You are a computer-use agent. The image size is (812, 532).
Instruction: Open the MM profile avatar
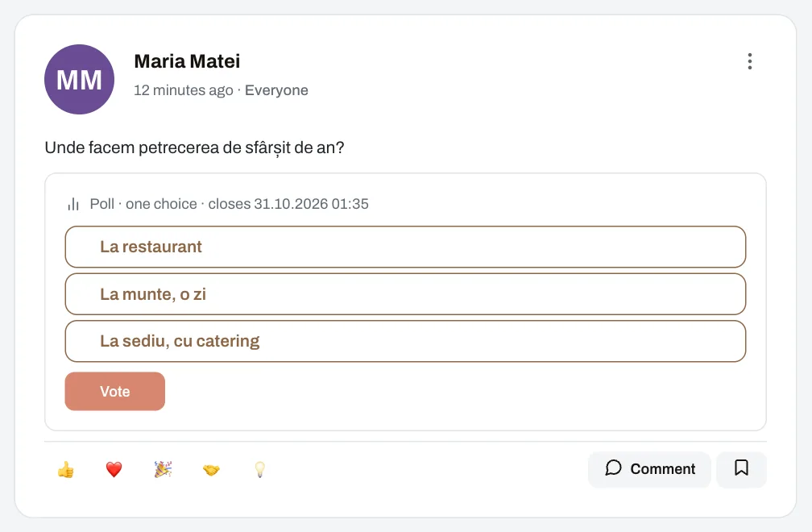(x=79, y=79)
